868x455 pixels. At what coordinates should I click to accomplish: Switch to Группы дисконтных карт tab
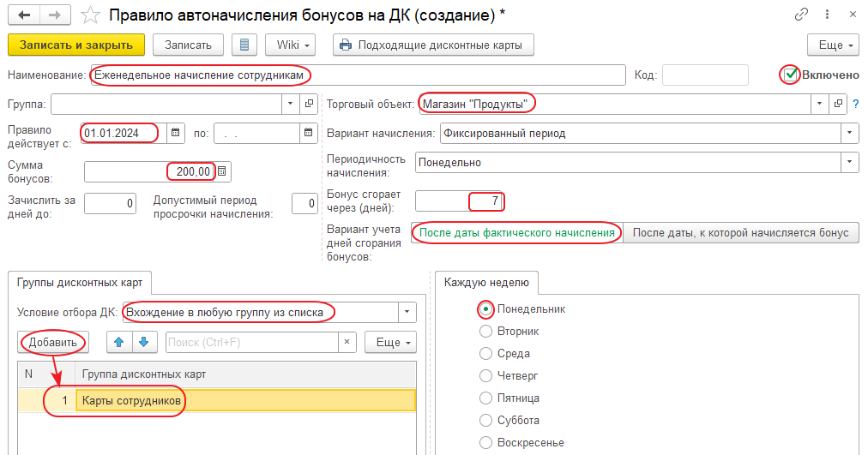(81, 281)
